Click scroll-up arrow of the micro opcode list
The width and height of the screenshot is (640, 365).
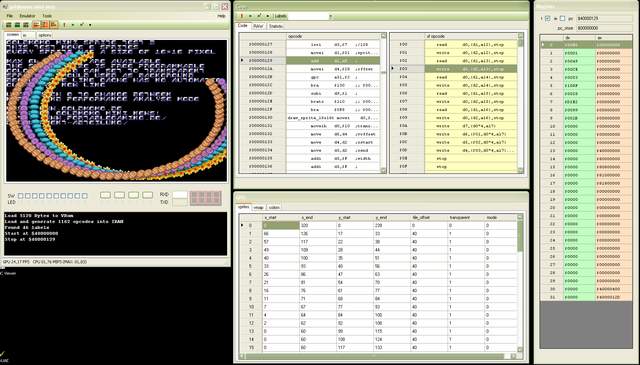tap(520, 36)
